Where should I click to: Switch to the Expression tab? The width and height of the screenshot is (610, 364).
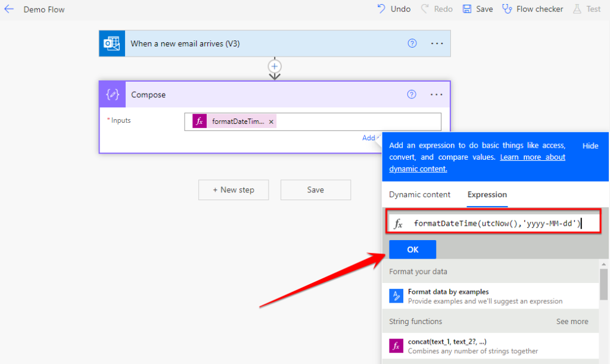487,194
